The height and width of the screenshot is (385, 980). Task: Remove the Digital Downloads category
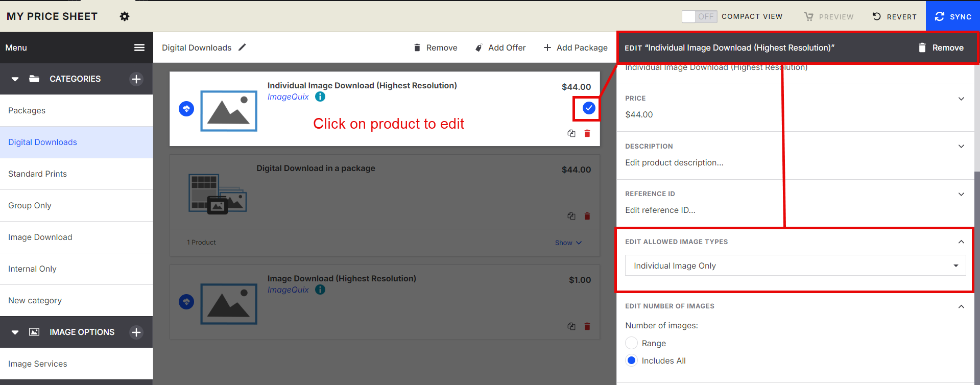click(435, 47)
